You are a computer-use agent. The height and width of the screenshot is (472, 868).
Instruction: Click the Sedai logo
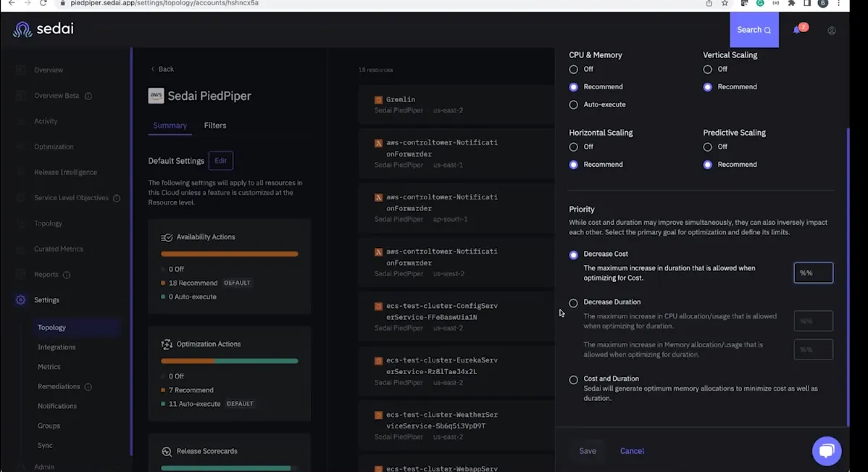tap(43, 29)
